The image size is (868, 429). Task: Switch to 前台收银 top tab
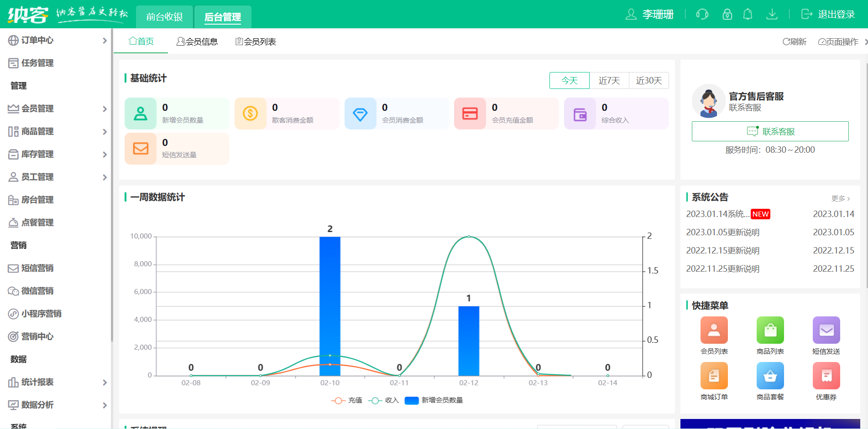point(164,17)
